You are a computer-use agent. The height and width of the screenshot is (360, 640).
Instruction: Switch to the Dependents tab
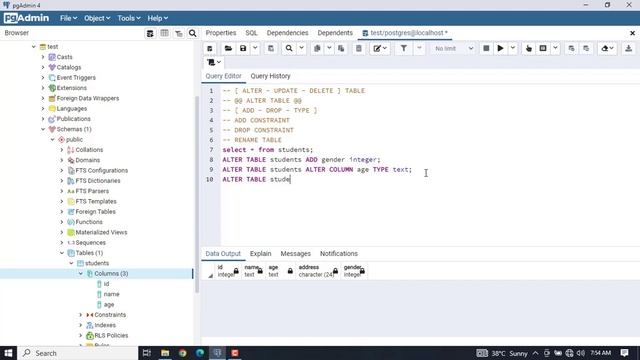[335, 33]
